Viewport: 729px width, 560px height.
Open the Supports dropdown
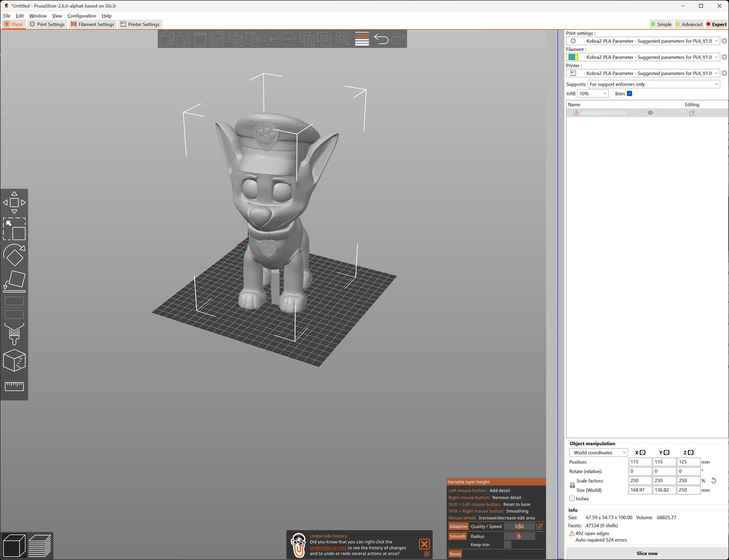click(654, 84)
